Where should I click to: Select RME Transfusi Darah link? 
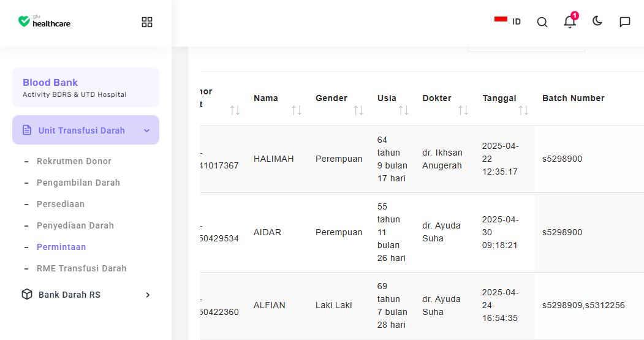point(81,268)
